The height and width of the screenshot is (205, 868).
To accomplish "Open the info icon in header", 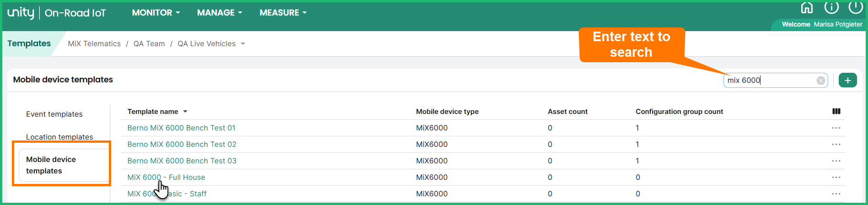I will tap(831, 7).
